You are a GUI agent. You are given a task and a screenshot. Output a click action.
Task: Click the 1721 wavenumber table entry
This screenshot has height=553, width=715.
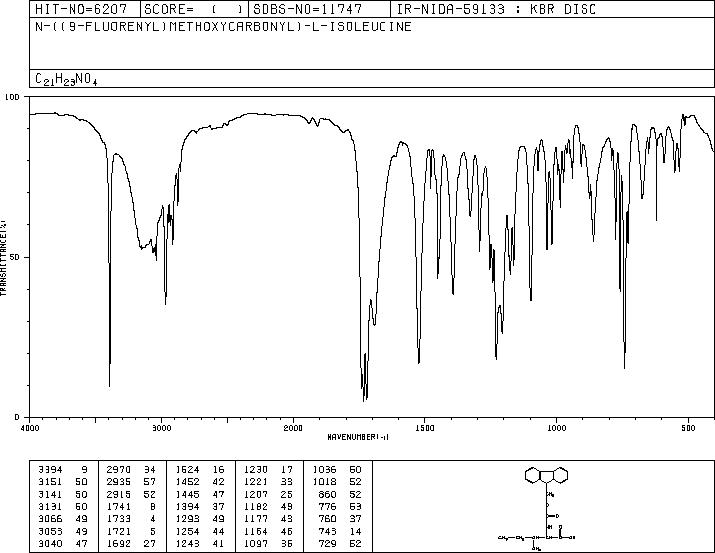[x=119, y=531]
